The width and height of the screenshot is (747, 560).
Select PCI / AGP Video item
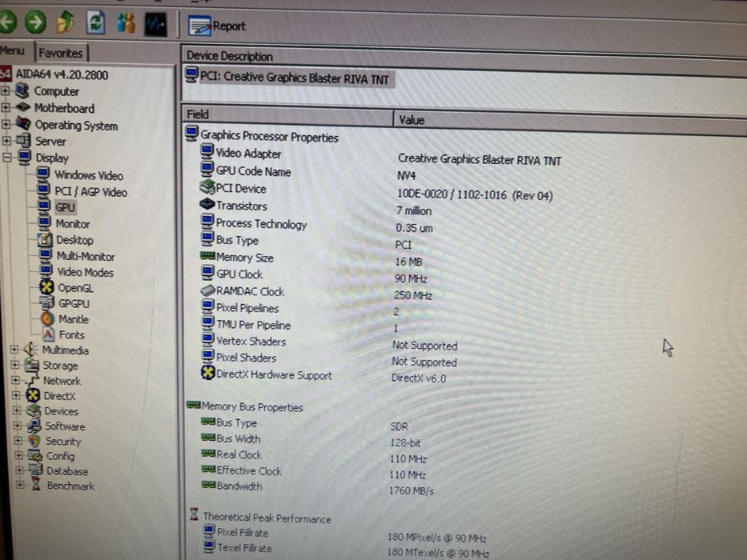(x=90, y=192)
